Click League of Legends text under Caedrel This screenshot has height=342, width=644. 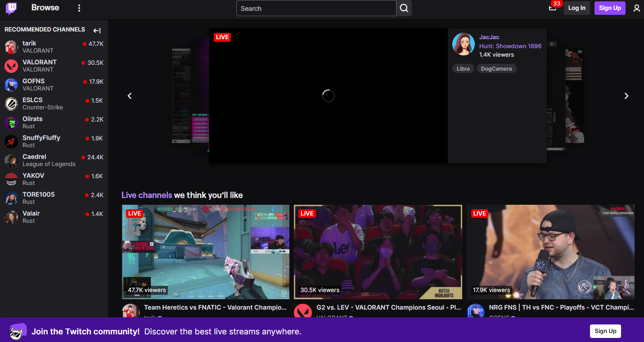coord(49,164)
